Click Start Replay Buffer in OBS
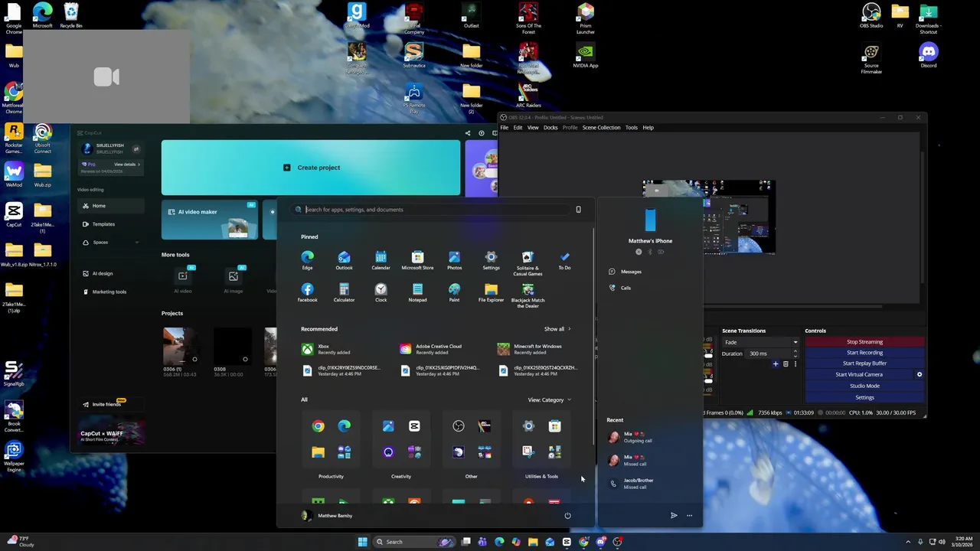This screenshot has height=551, width=980. pyautogui.click(x=864, y=364)
